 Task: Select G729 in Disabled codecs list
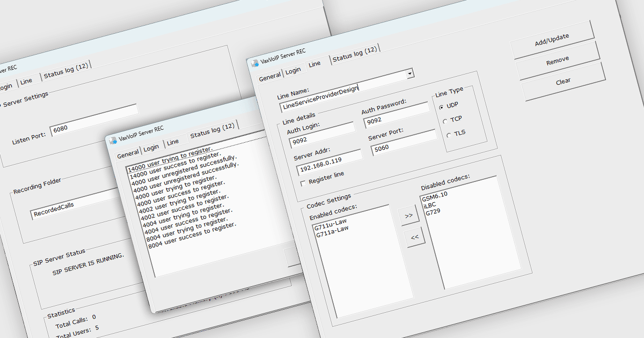432,212
